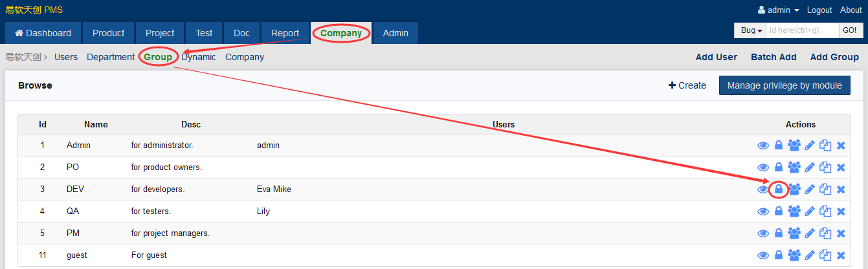This screenshot has height=269, width=868.
Task: Click the Add User link
Action: click(x=716, y=57)
